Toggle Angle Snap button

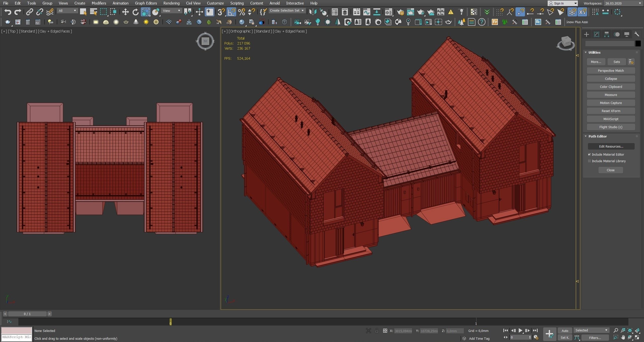point(231,12)
